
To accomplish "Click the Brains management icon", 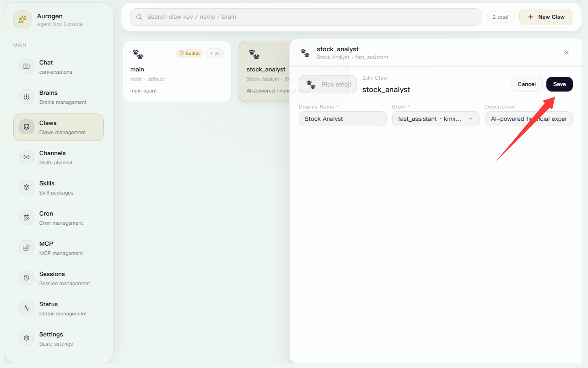I will 27,97.
